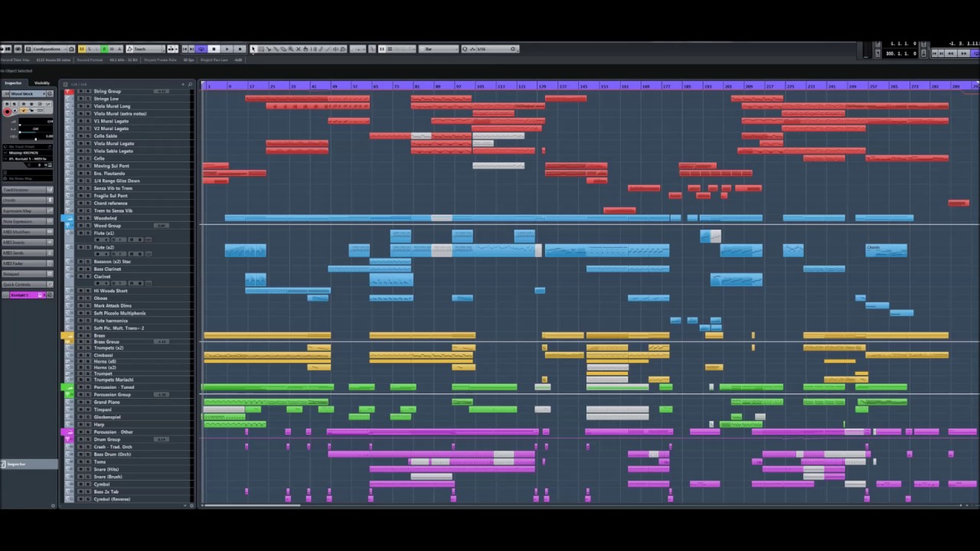Image resolution: width=980 pixels, height=551 pixels.
Task: Toggle the purple Cycle loop button
Action: tap(201, 49)
